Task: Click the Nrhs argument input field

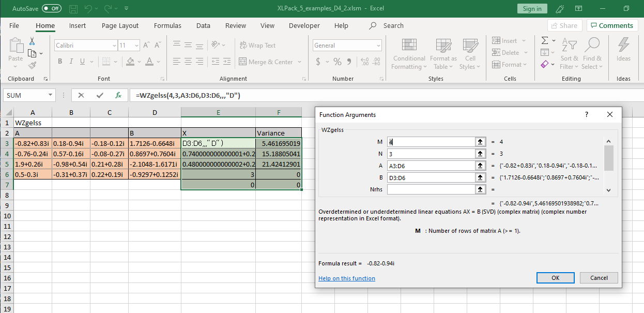Action: 431,189
